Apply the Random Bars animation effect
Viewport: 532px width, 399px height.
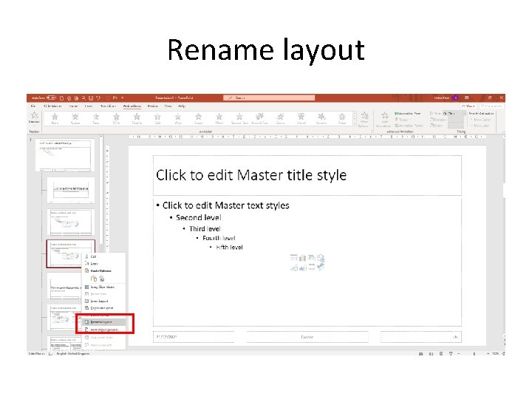(239, 119)
